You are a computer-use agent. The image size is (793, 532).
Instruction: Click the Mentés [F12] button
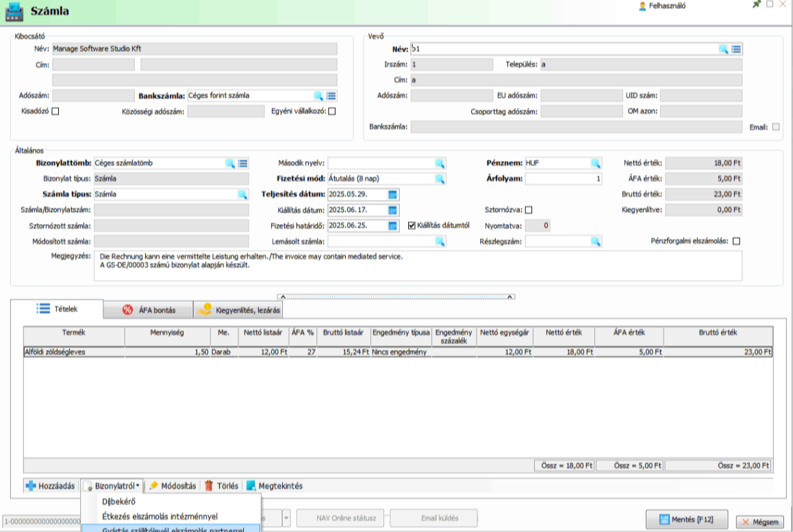pos(686,520)
